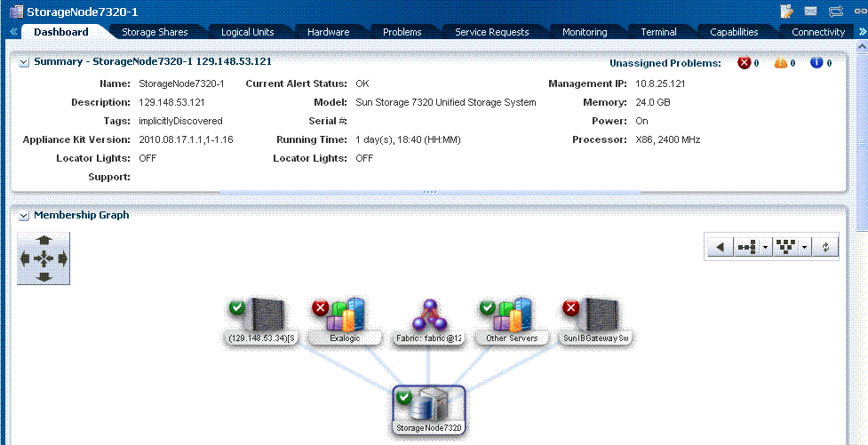Open the horizontal layout dropdown arrow
Viewport: 868px width, 445px height.
click(x=766, y=248)
